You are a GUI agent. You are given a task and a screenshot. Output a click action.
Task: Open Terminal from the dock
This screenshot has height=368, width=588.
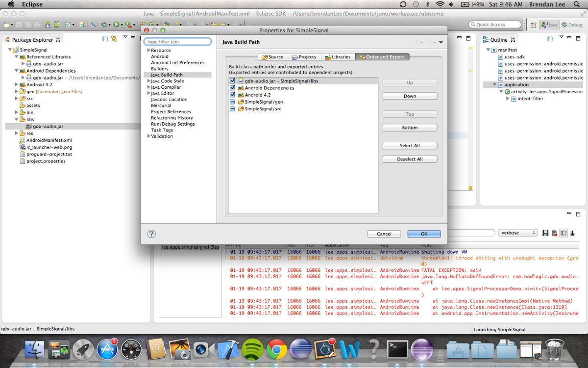pos(397,349)
